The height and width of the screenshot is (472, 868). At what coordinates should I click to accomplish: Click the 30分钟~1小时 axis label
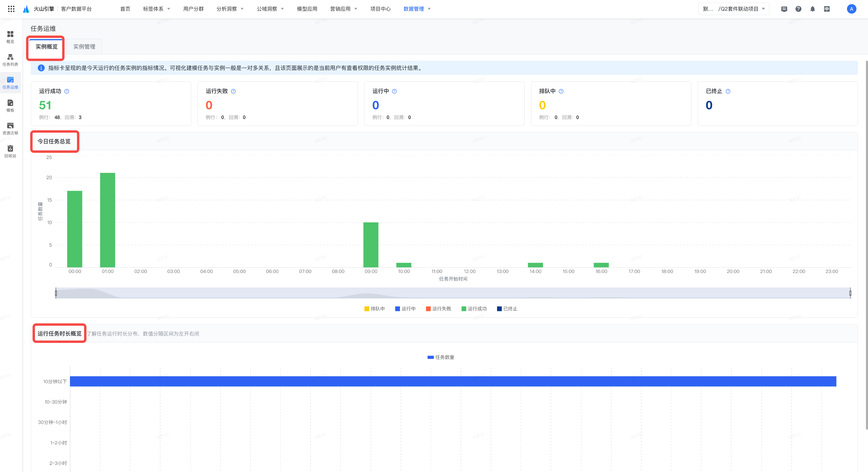52,423
